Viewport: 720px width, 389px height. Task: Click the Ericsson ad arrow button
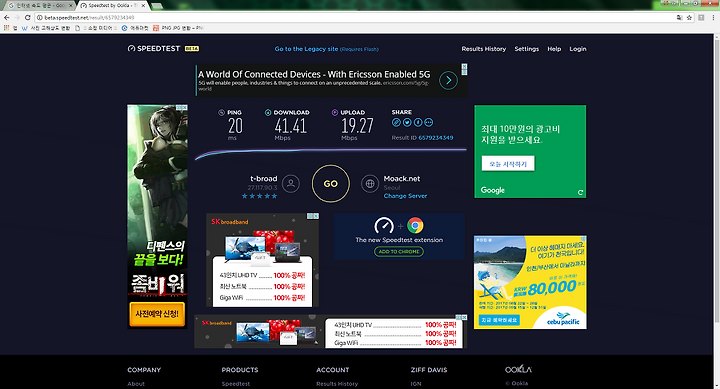(x=448, y=81)
